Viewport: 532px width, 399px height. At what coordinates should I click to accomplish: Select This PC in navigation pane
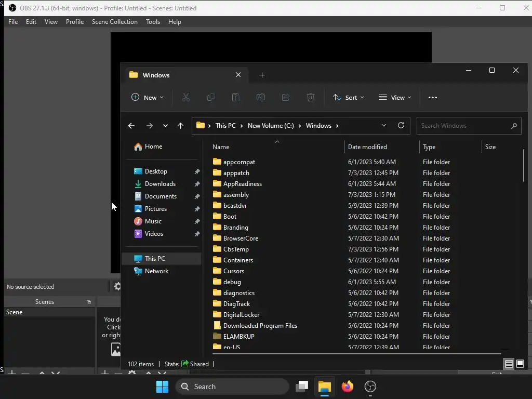[162, 259]
